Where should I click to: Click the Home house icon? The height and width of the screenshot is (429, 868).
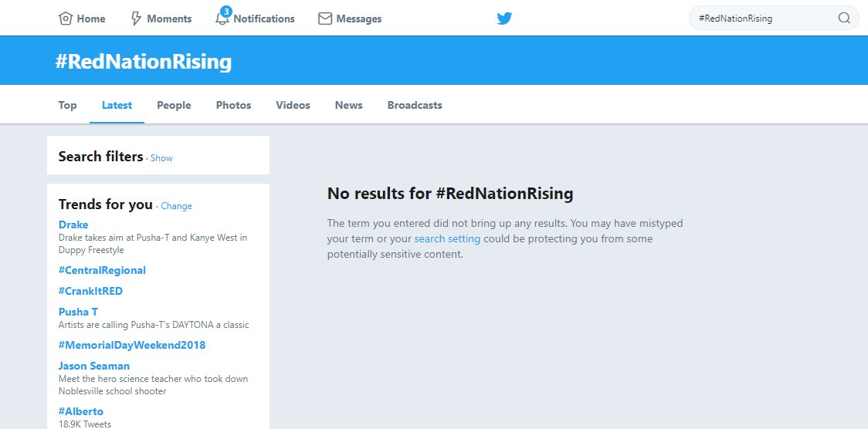[x=66, y=19]
